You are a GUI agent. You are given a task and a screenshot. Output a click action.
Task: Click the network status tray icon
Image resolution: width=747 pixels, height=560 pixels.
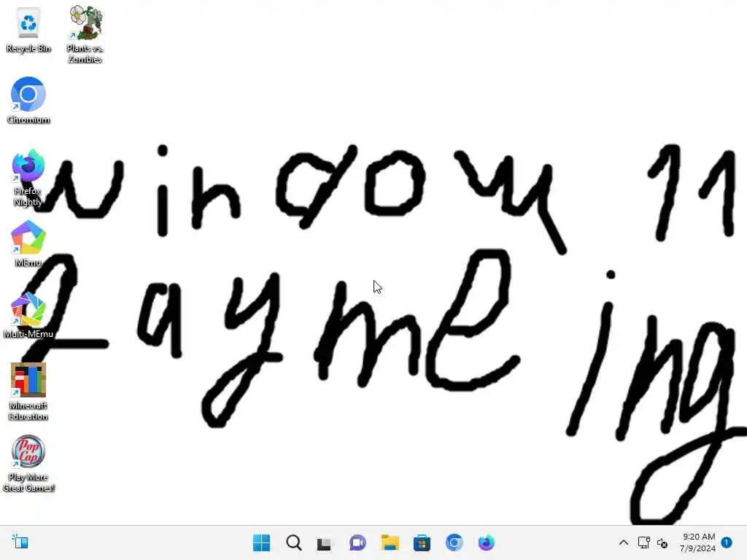coord(643,542)
